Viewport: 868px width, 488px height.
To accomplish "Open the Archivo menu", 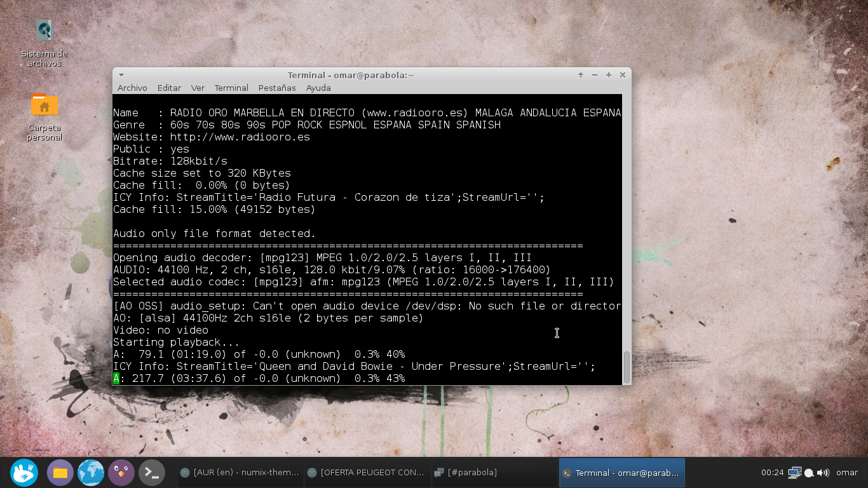I will click(132, 88).
